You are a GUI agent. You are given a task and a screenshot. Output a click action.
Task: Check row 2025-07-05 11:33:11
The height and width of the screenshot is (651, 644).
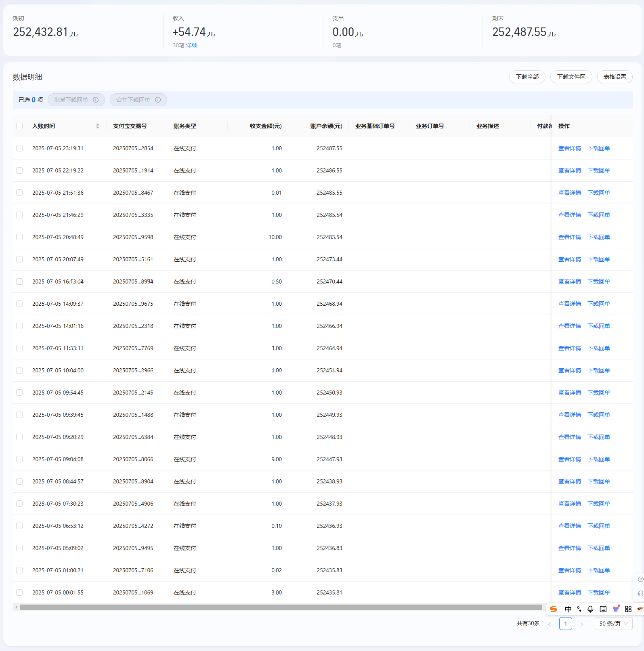[19, 348]
